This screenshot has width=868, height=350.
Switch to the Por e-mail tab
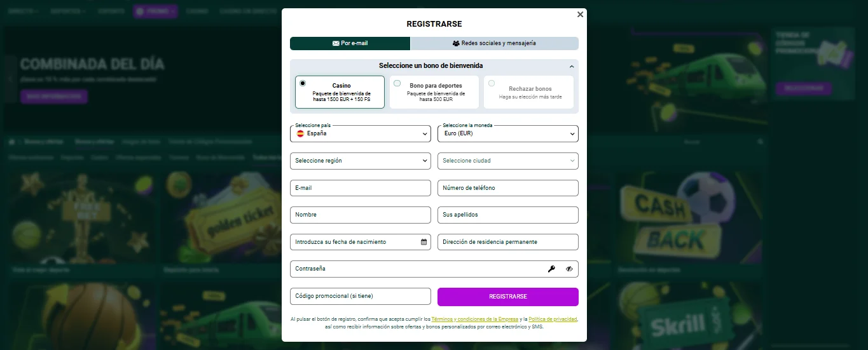click(x=350, y=43)
